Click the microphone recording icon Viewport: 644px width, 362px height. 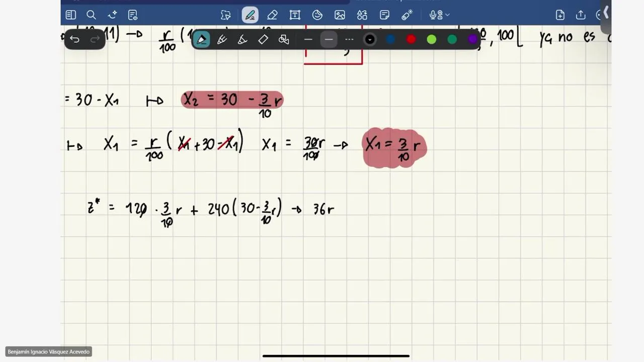point(434,15)
